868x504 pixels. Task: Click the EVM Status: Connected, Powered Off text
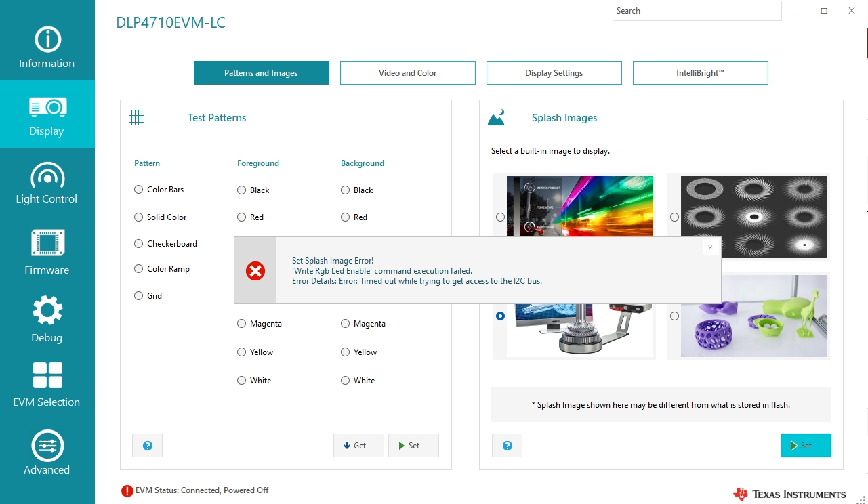pyautogui.click(x=202, y=490)
